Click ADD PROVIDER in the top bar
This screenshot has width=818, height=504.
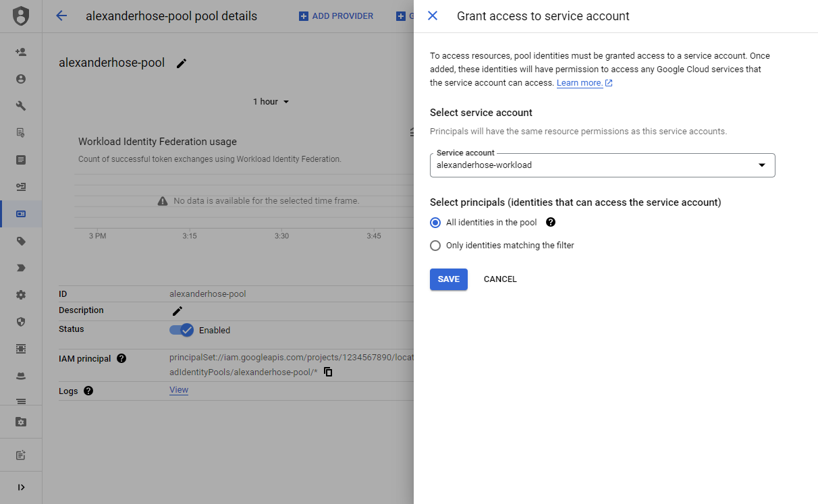(336, 16)
